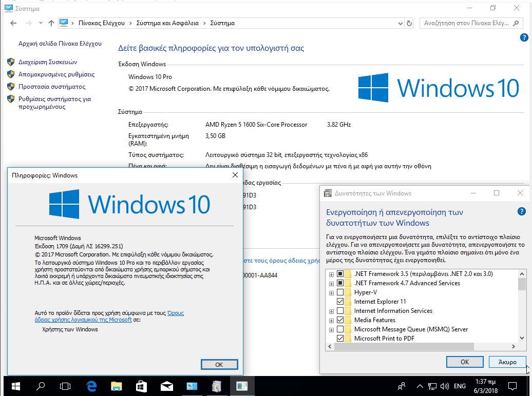Click OK in the Πληροφορίες: Windows dialog
This screenshot has width=532, height=396.
[x=219, y=365]
